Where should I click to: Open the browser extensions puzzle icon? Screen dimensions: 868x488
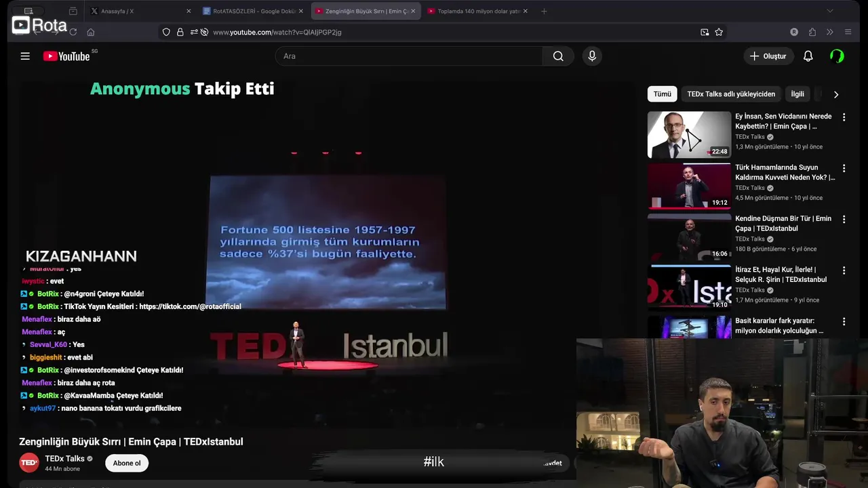click(x=812, y=32)
